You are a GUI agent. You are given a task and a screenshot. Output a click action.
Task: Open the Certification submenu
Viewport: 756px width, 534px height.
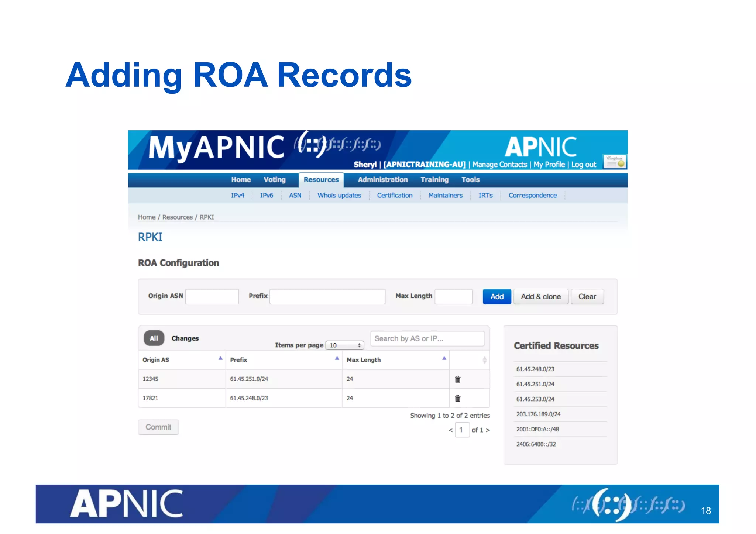point(394,196)
